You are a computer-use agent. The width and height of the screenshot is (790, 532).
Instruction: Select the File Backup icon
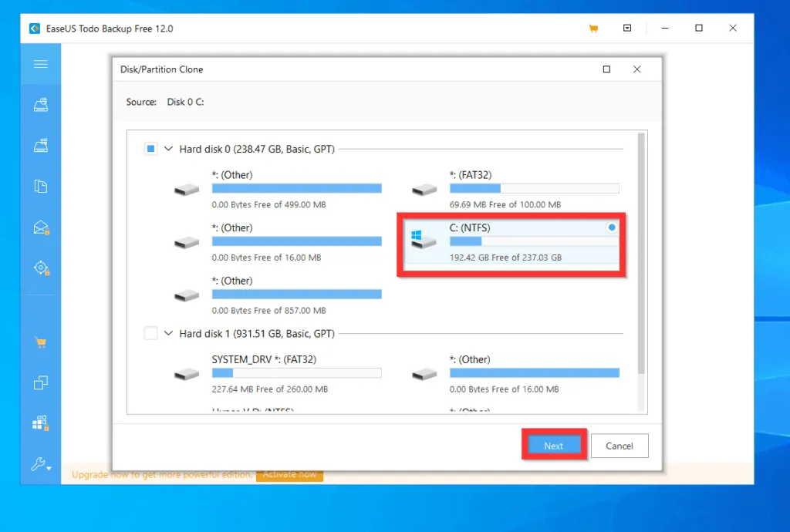(40, 186)
